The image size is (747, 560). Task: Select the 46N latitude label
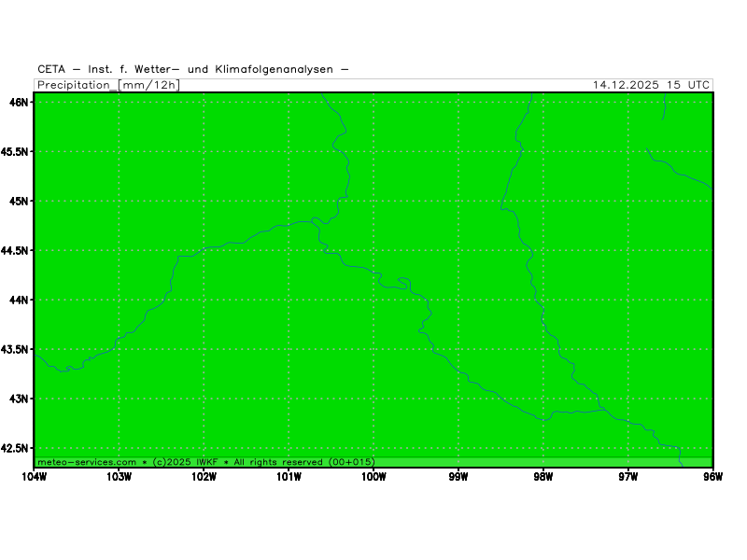click(18, 102)
